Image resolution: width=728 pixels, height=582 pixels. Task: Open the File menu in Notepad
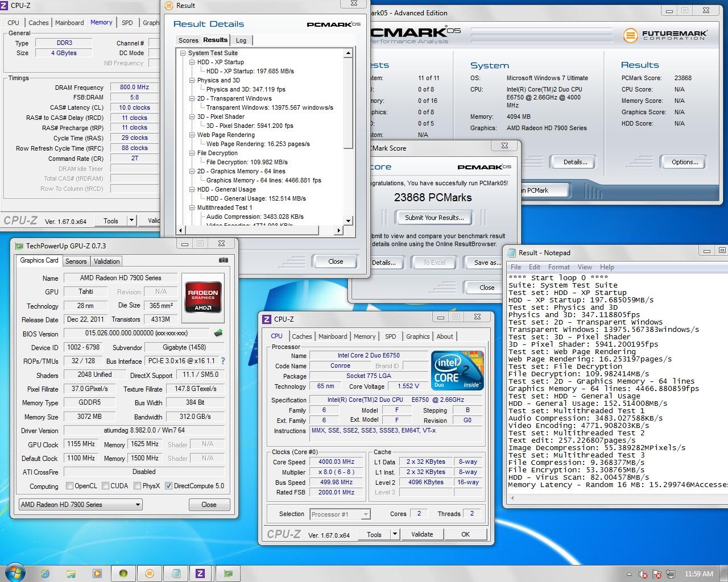516,267
